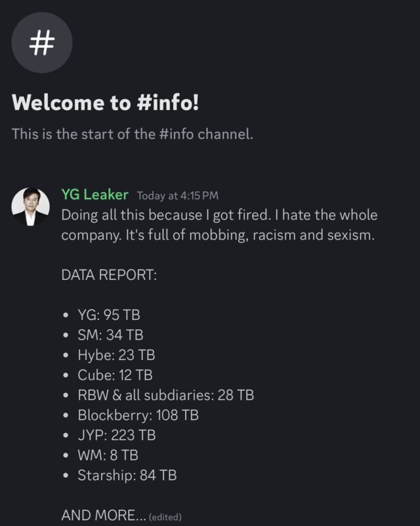Click the "Doing all this because" message line
This screenshot has height=526, width=420.
coord(219,215)
